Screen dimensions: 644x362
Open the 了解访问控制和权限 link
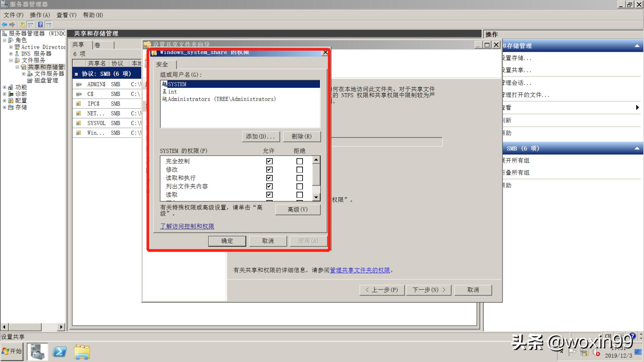pyautogui.click(x=187, y=226)
